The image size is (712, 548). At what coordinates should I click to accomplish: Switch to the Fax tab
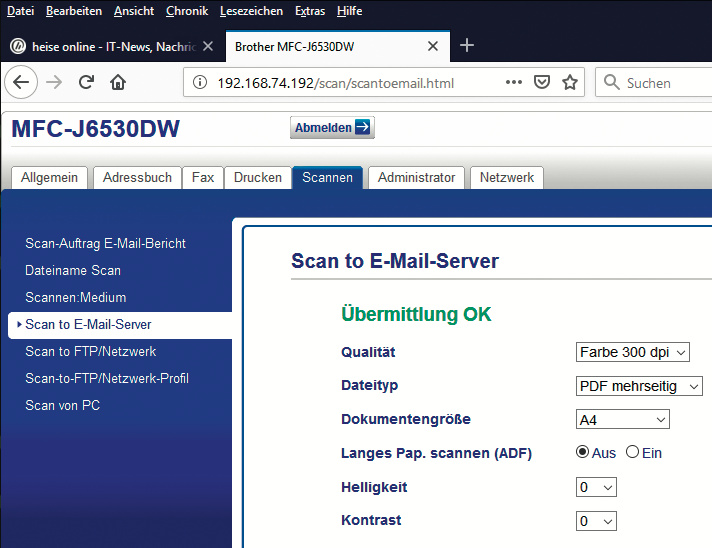click(203, 178)
